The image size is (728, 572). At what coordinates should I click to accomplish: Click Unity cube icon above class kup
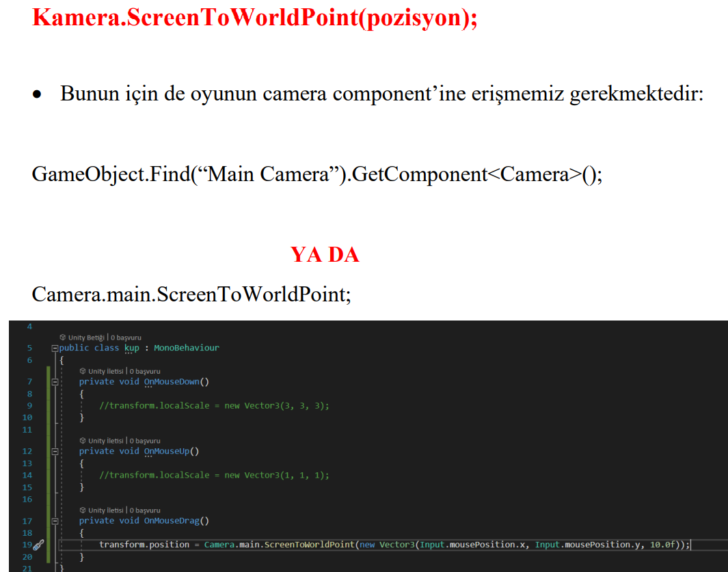pyautogui.click(x=63, y=337)
